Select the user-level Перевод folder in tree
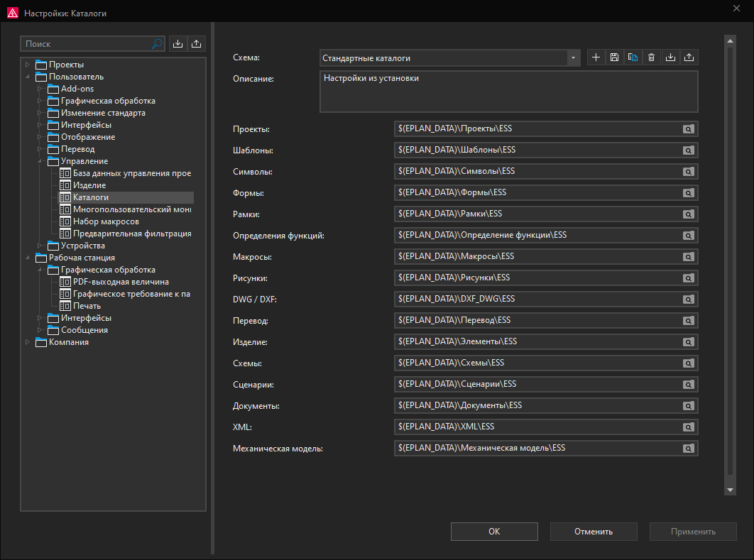 72,149
